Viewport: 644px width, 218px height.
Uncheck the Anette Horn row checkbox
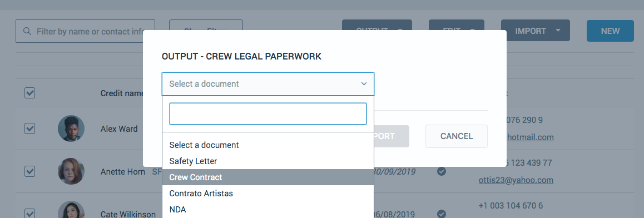tap(29, 171)
